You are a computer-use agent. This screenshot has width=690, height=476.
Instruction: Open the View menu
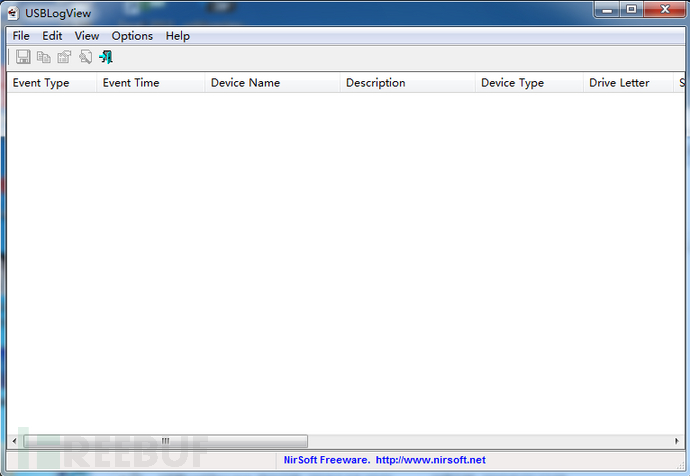[87, 36]
